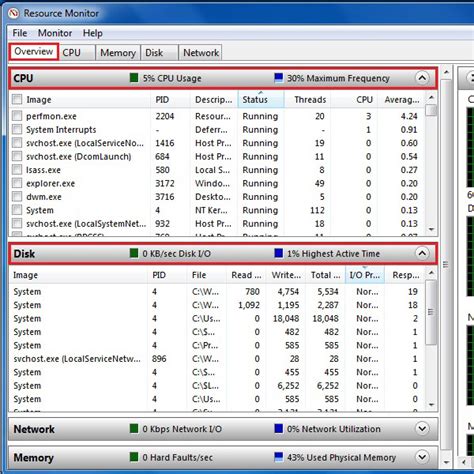Expand the Network section chevron

click(x=422, y=428)
